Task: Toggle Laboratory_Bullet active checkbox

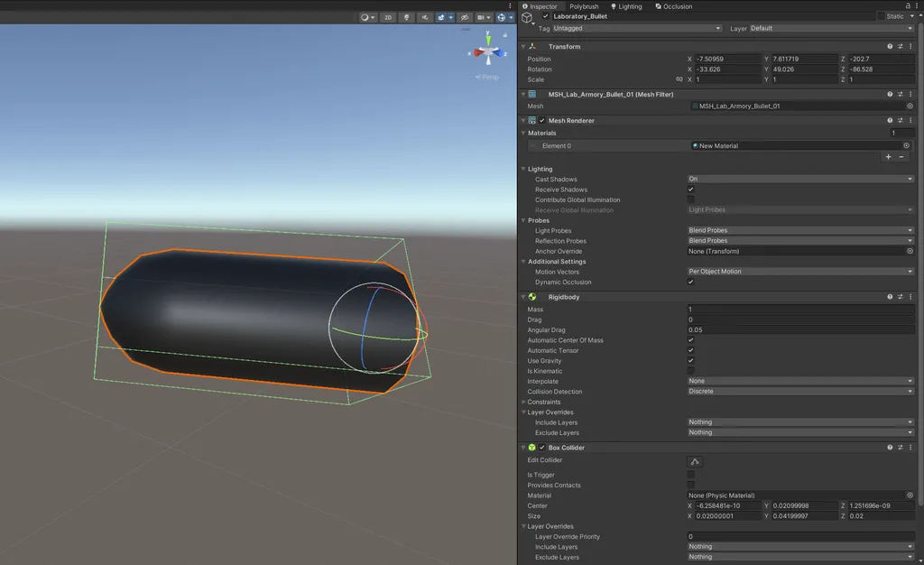Action: pos(546,16)
